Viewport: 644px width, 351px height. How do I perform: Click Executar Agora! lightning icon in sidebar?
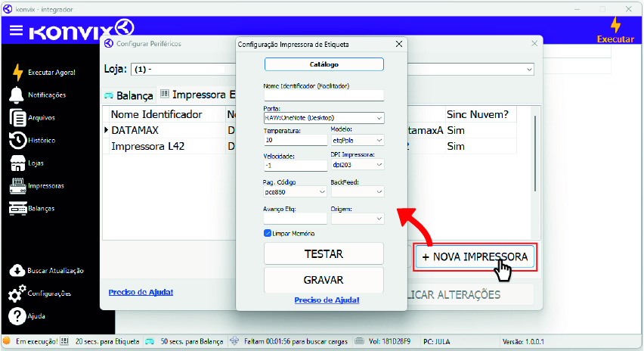pos(17,73)
